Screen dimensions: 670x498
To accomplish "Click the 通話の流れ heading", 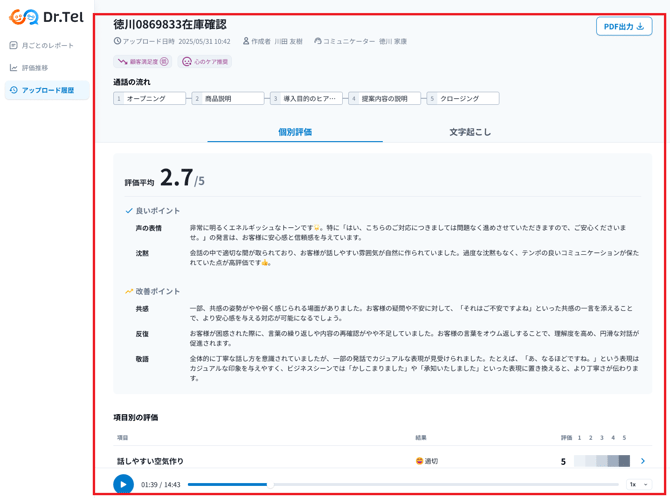I will (132, 82).
